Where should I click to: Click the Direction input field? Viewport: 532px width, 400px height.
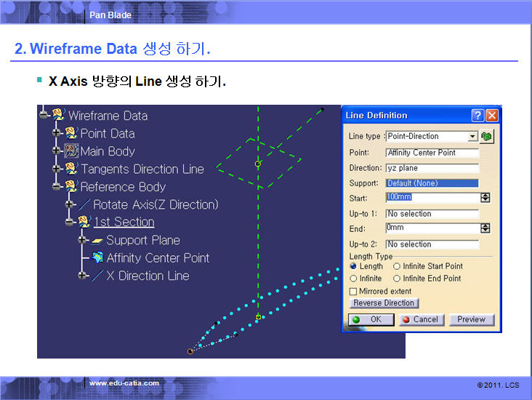(432, 168)
